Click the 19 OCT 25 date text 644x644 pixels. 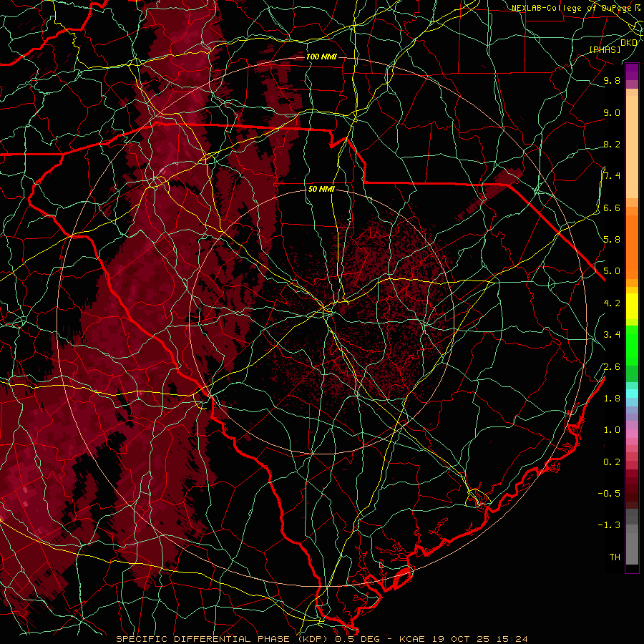[462, 639]
